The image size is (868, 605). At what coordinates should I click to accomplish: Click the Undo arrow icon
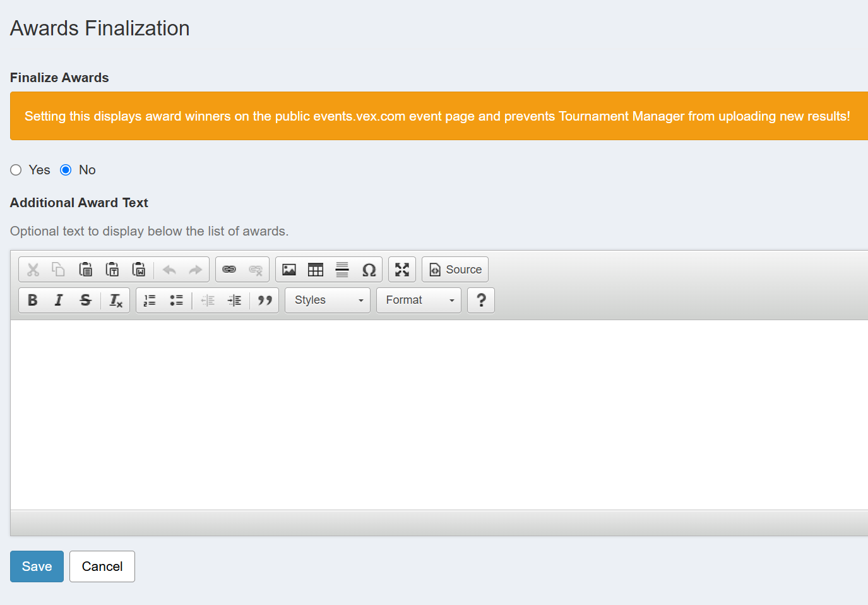coord(169,270)
